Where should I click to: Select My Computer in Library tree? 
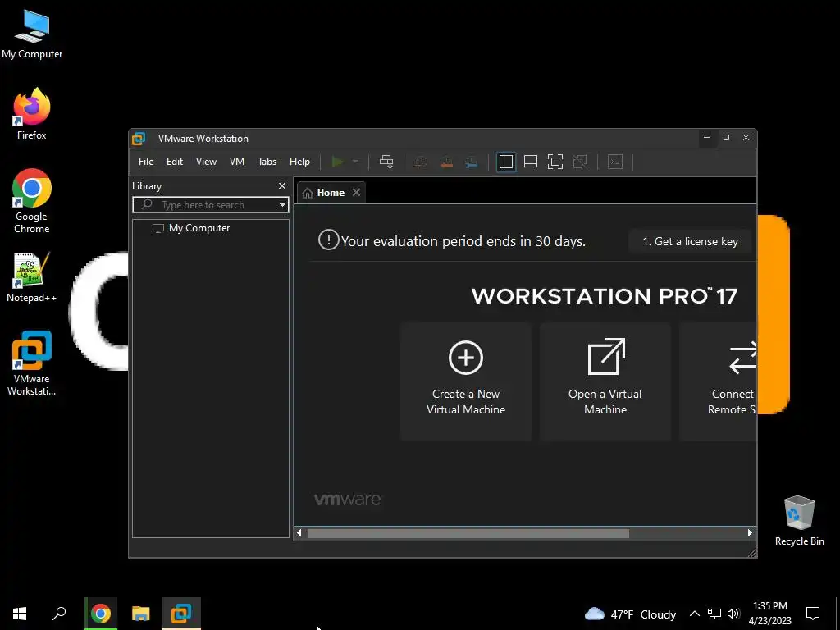coord(191,228)
